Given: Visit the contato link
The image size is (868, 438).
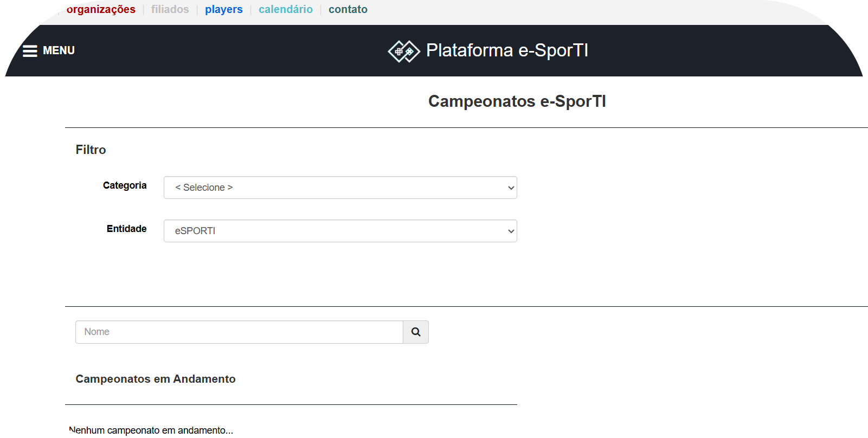Looking at the screenshot, I should (348, 9).
